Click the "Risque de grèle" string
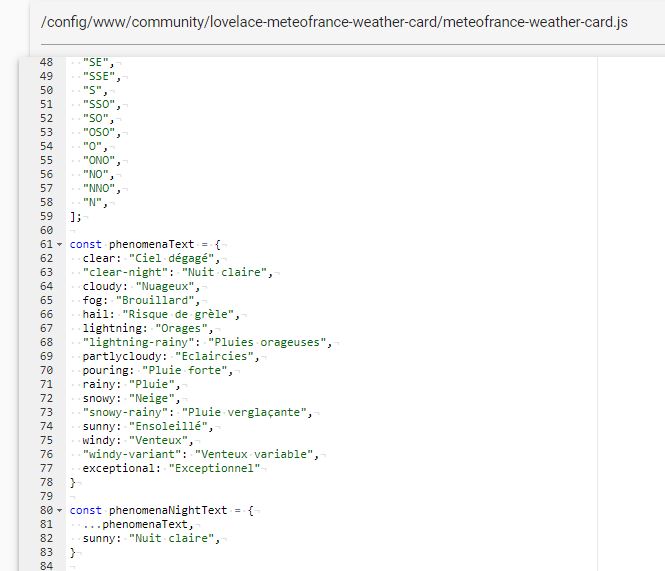The height and width of the screenshot is (571, 665). [x=178, y=314]
